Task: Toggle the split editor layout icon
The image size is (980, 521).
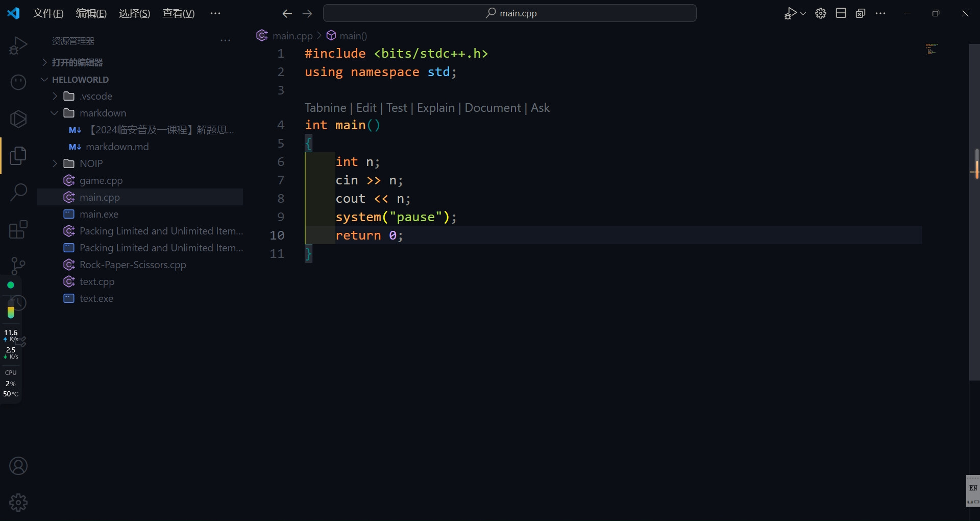Action: [x=841, y=13]
